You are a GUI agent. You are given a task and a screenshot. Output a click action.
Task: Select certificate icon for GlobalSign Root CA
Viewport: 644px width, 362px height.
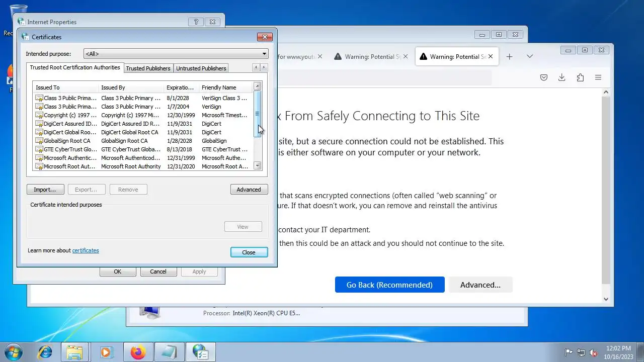[x=39, y=141]
